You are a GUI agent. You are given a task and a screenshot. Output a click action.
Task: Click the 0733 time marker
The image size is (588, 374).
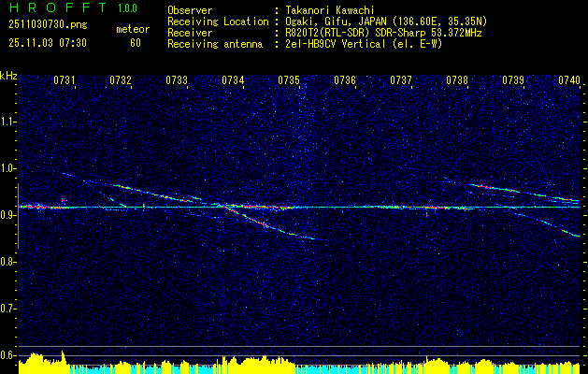[x=177, y=80]
